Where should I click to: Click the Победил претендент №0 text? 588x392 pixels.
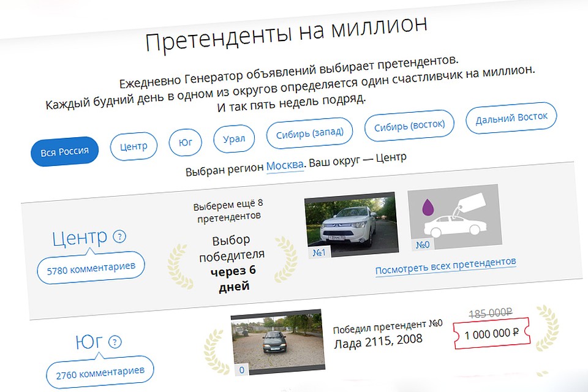click(388, 326)
